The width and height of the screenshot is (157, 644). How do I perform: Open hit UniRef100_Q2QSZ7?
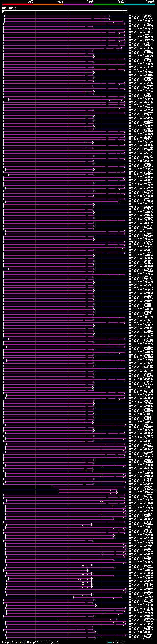141,29
